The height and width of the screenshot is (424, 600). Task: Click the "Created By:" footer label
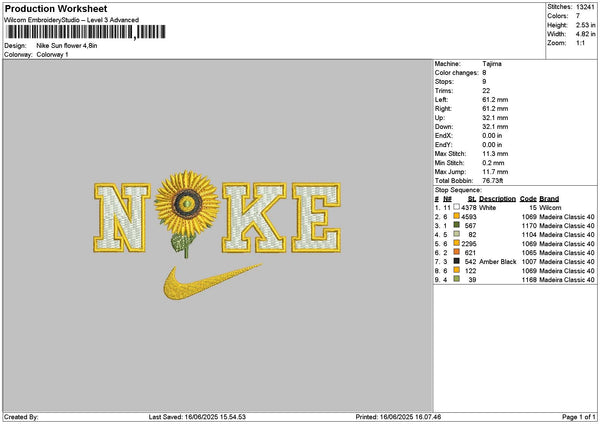21,417
